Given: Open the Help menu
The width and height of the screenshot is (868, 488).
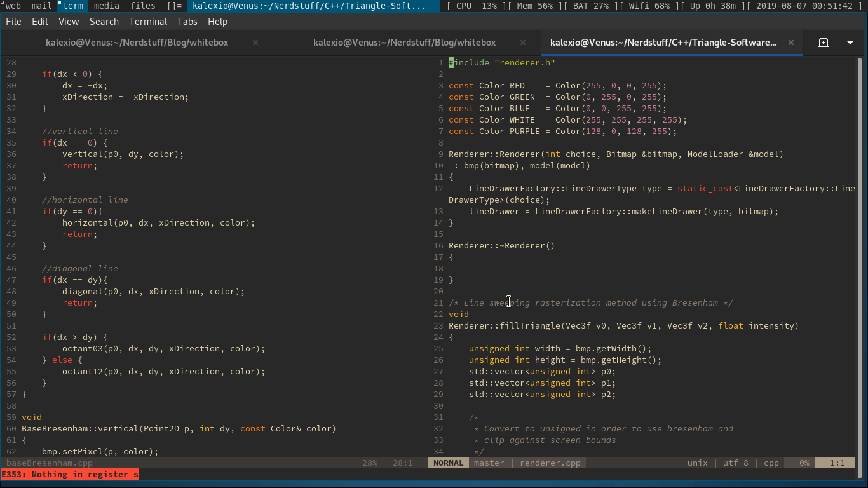Looking at the screenshot, I should coord(217,21).
